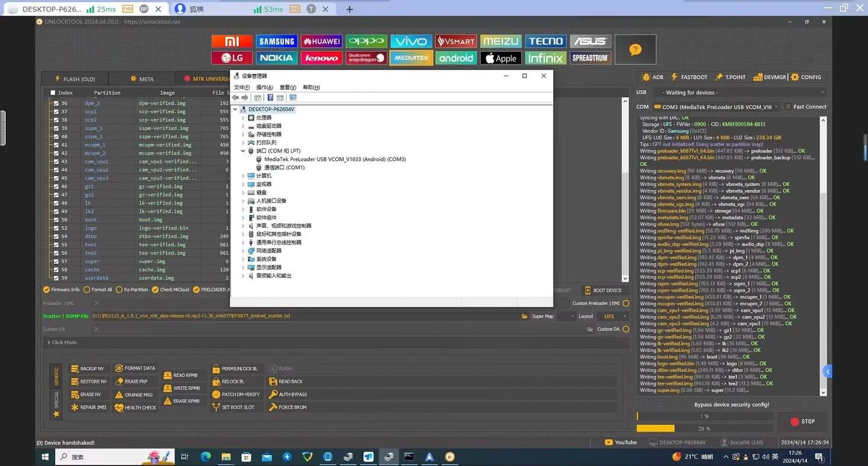868x466 pixels.
Task: Click the BOOT DEVICE button
Action: pyautogui.click(x=603, y=290)
